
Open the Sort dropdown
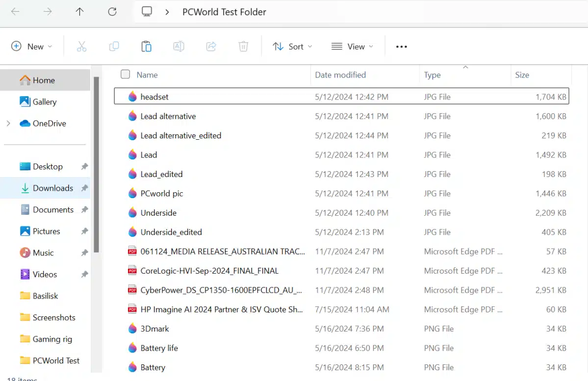pyautogui.click(x=292, y=46)
